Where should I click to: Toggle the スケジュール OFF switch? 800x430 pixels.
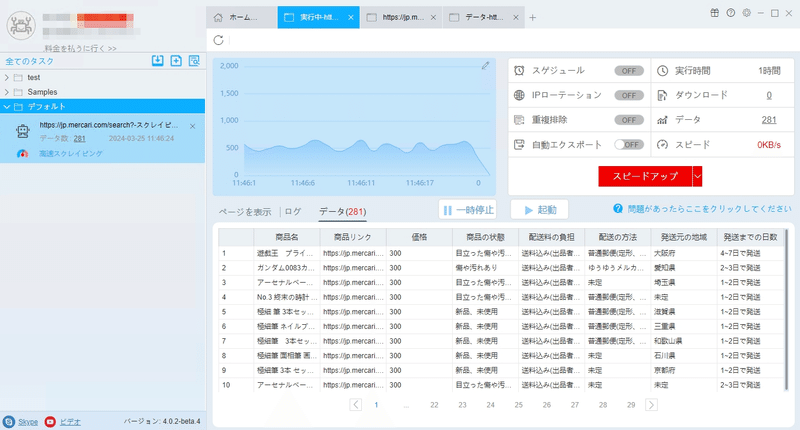point(629,71)
